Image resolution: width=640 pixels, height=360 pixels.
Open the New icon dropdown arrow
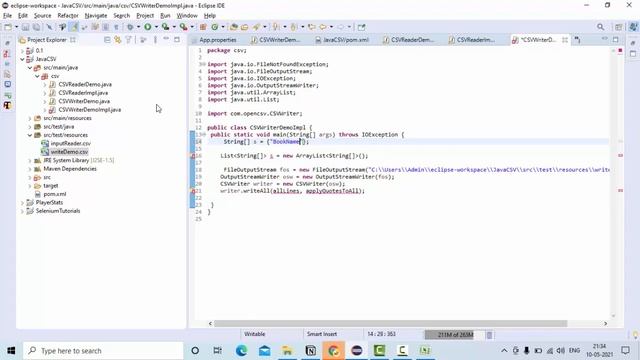[x=16, y=27]
